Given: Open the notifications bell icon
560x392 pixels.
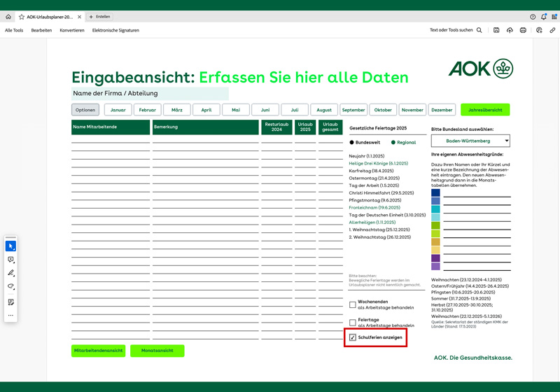Looking at the screenshot, I should pos(543,17).
